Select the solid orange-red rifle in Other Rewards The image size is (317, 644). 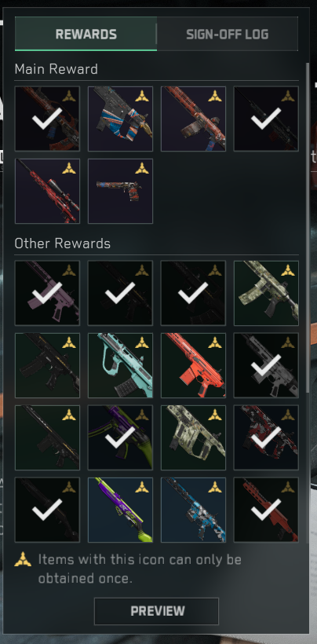coord(193,365)
